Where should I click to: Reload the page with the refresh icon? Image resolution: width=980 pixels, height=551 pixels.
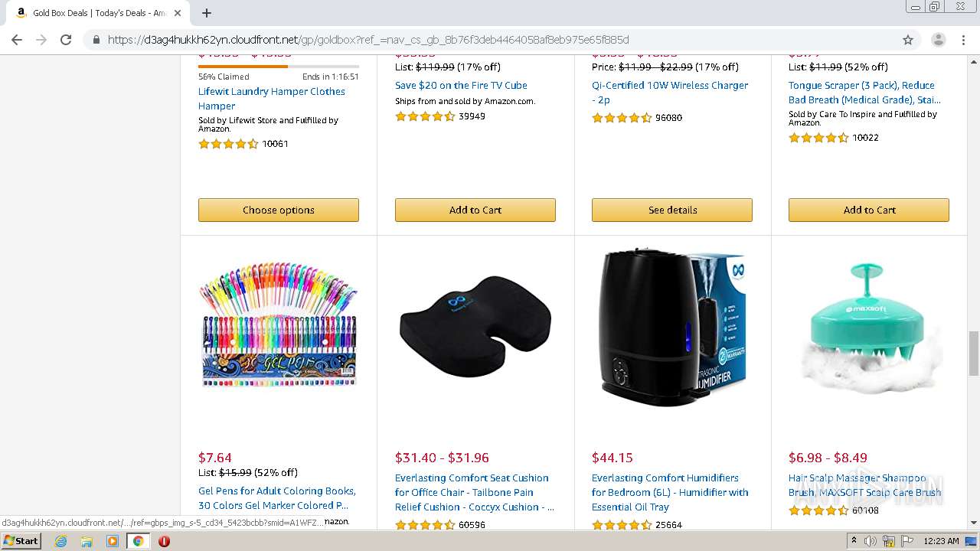66,40
